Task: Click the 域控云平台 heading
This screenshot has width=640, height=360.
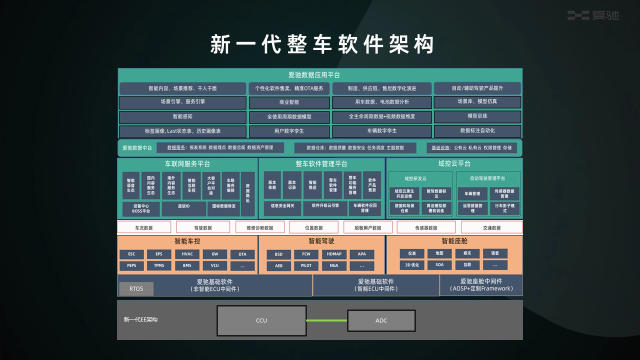Action: pyautogui.click(x=454, y=163)
